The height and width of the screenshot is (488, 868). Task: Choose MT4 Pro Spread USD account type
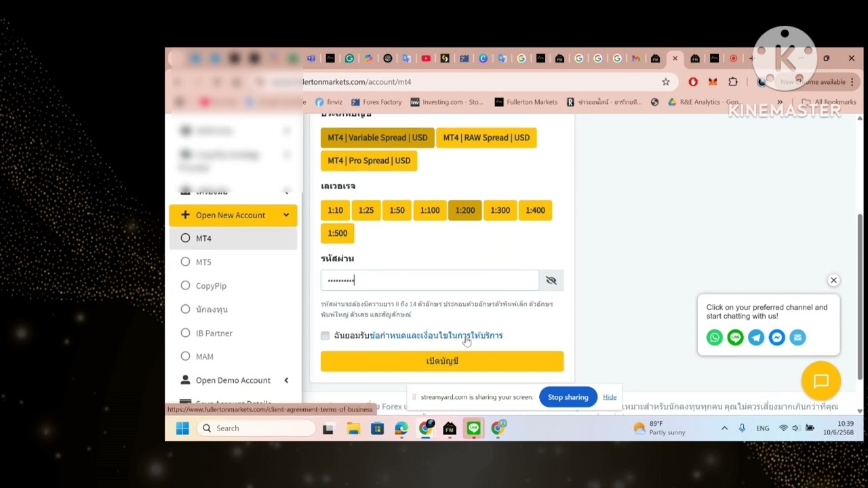coord(369,161)
